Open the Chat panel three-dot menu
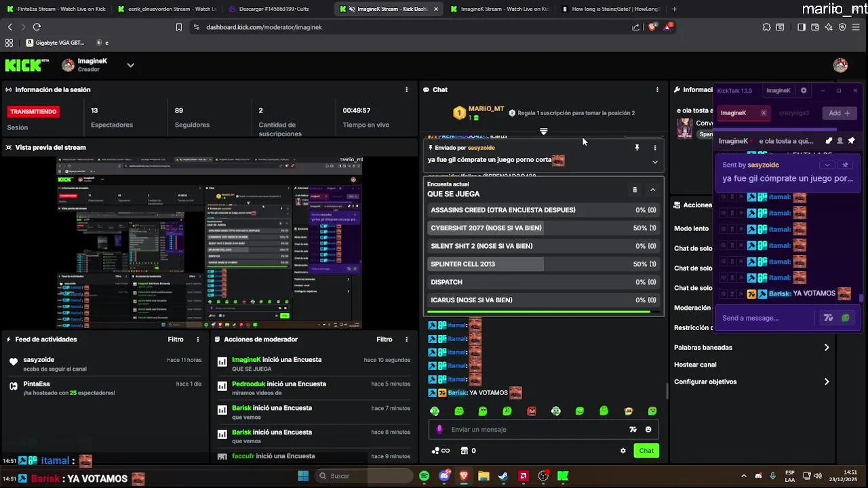This screenshot has height=488, width=868. click(x=656, y=89)
